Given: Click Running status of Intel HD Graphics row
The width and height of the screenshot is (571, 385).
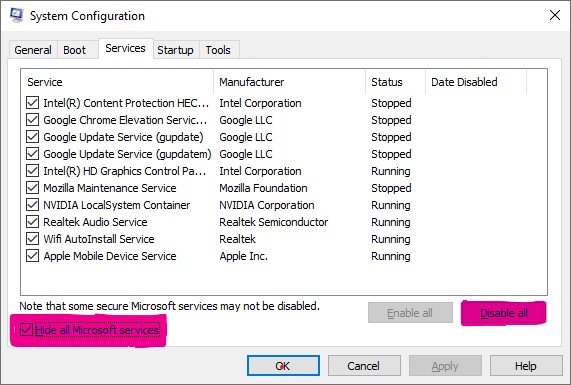Looking at the screenshot, I should coord(391,171).
